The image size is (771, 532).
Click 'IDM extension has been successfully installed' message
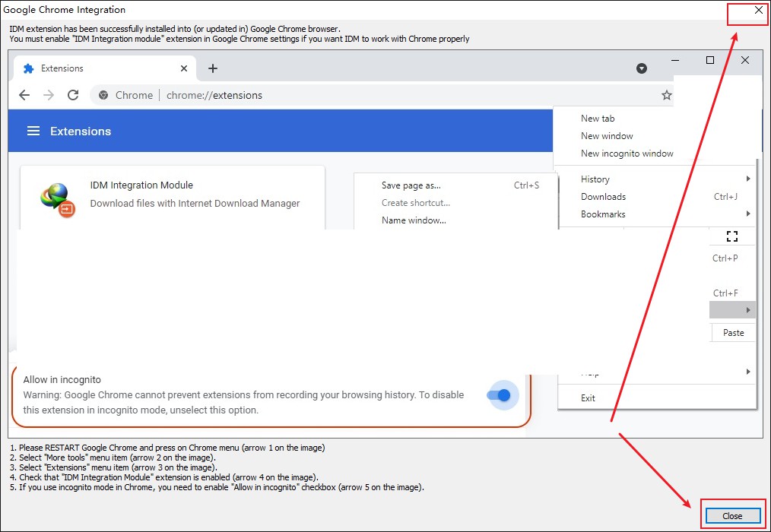[175, 29]
